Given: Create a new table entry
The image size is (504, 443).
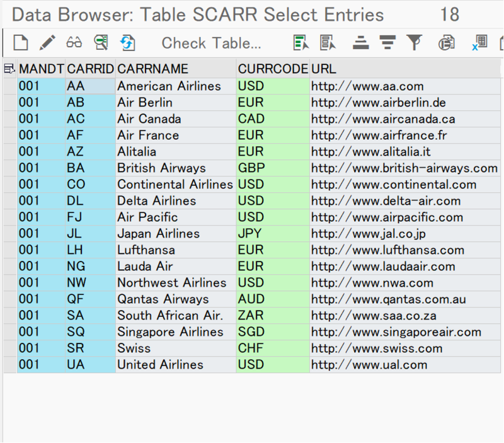Looking at the screenshot, I should pos(20,42).
